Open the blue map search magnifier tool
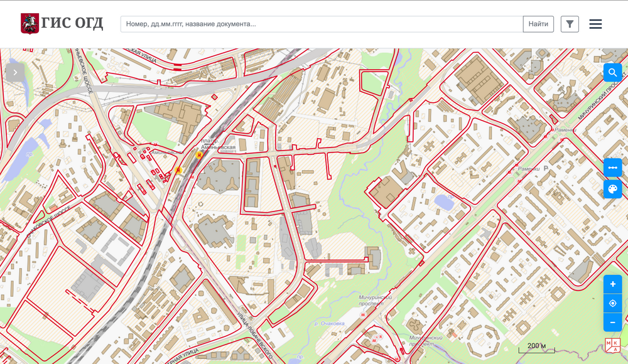 pyautogui.click(x=613, y=72)
